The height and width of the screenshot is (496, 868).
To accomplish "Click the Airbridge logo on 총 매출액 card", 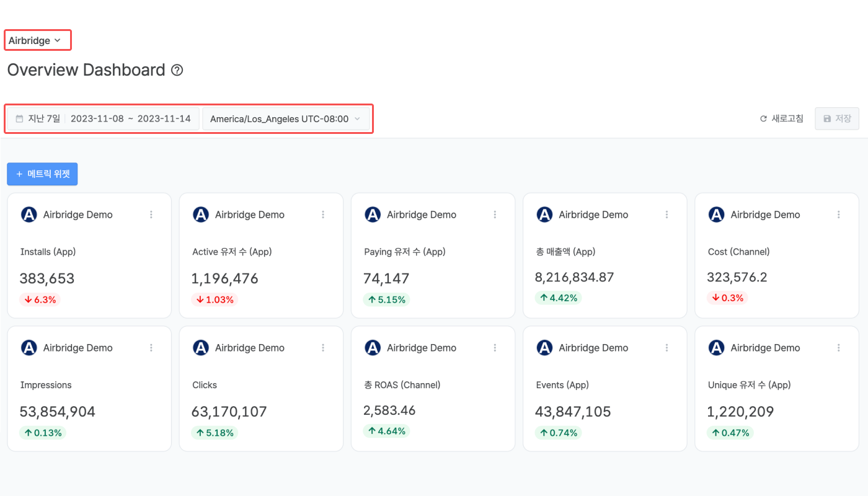I will tap(544, 215).
